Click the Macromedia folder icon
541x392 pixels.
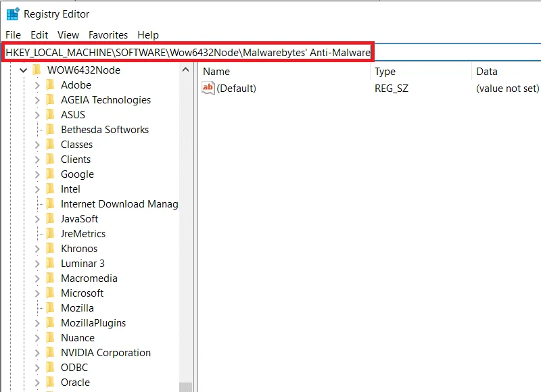[50, 278]
